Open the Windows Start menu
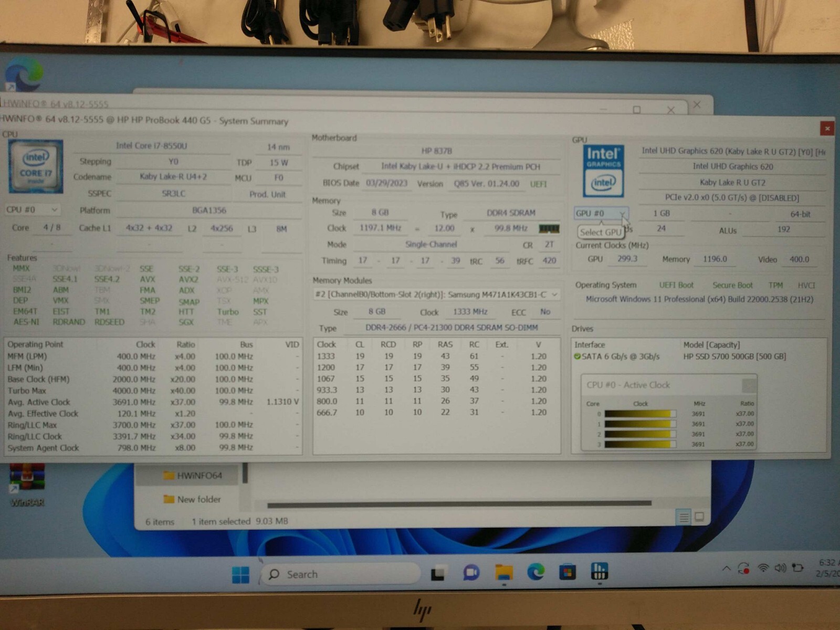Screen dimensions: 840x630 pos(240,574)
